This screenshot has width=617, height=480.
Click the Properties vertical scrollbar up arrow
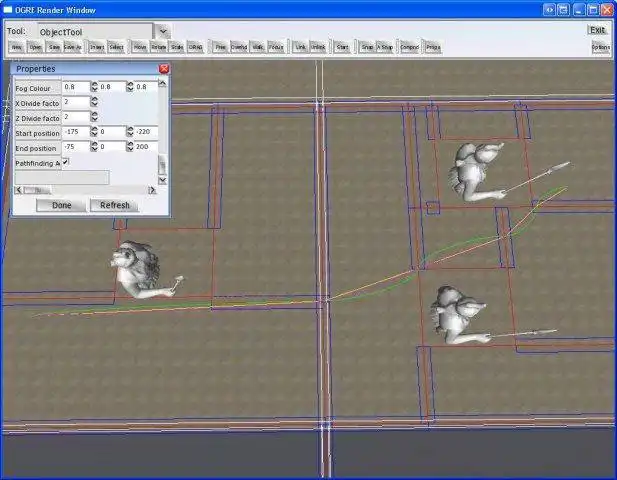(x=163, y=83)
